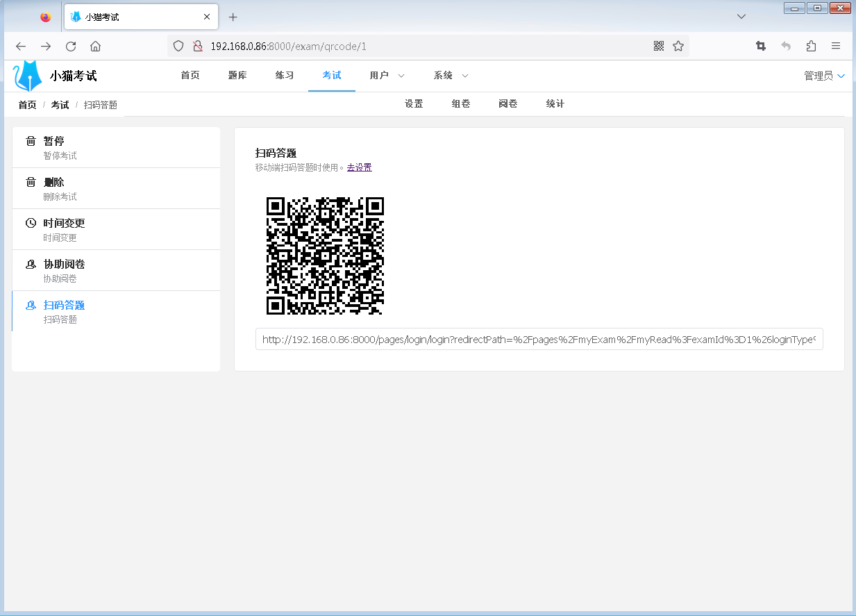Click 首页 in the breadcrumb
Viewport: 856px width, 616px height.
click(x=27, y=104)
